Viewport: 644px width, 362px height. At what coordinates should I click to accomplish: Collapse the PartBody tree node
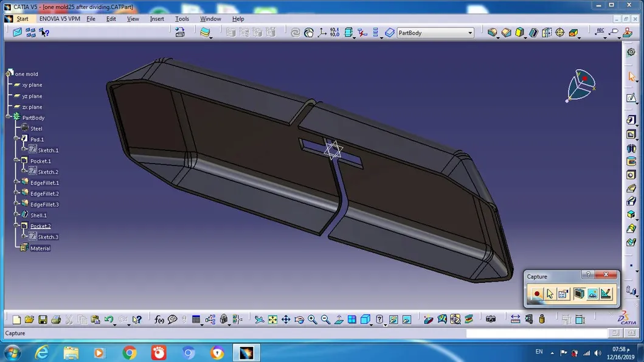9,117
